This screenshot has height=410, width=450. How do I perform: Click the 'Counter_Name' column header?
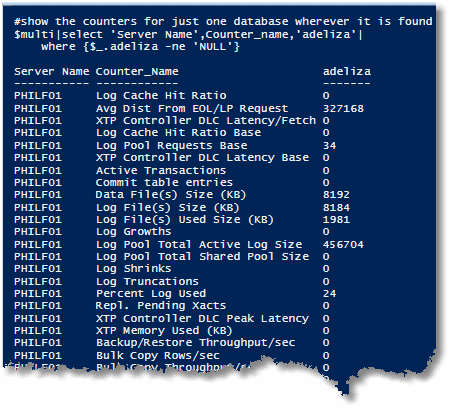pyautogui.click(x=137, y=72)
